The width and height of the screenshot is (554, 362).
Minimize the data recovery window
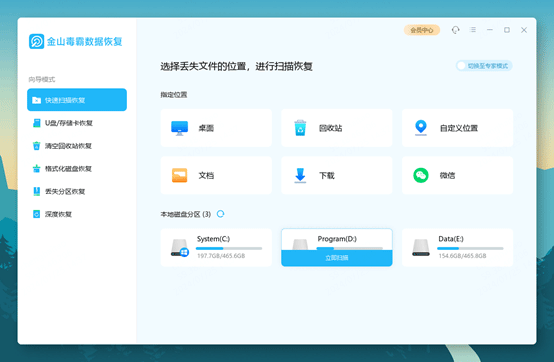click(490, 30)
